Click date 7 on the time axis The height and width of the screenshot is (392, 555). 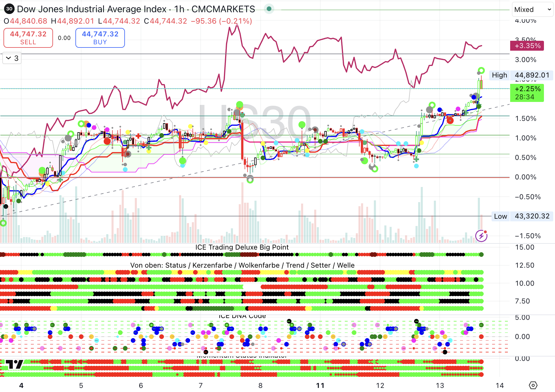200,386
